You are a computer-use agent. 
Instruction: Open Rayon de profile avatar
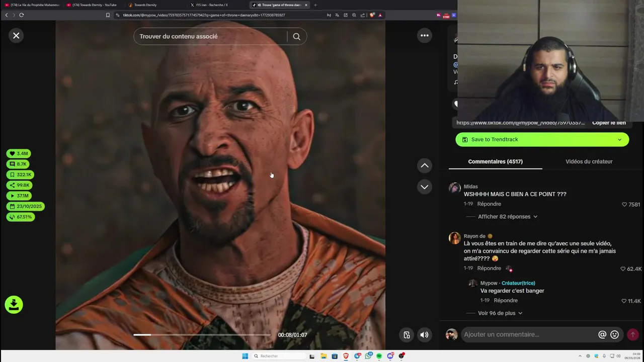(x=454, y=238)
